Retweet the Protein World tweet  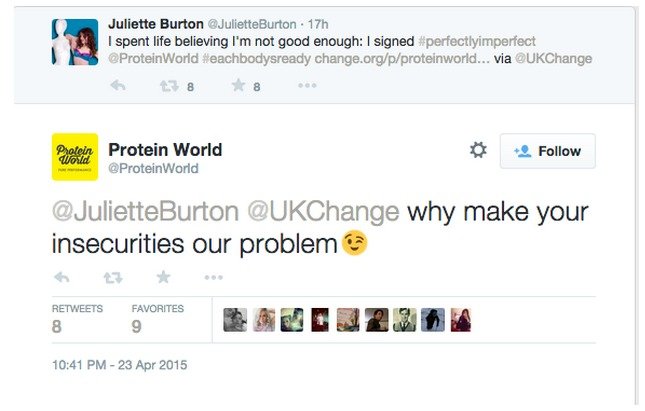[112, 277]
